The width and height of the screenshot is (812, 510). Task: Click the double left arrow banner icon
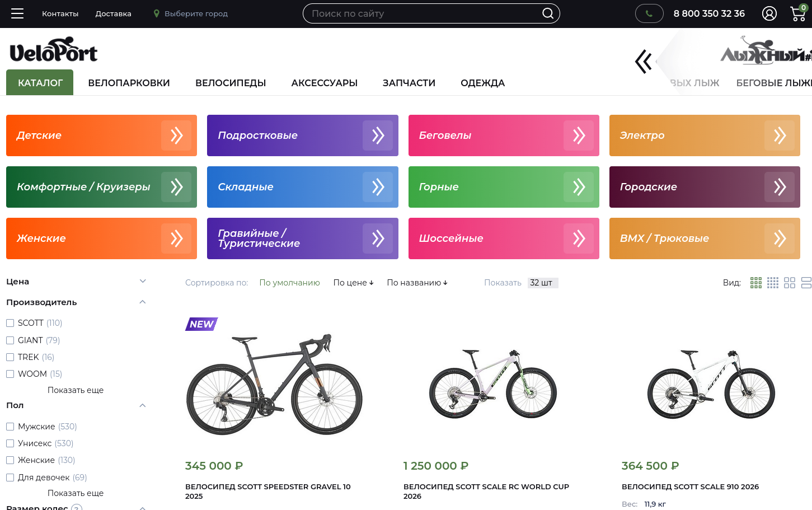tap(644, 62)
